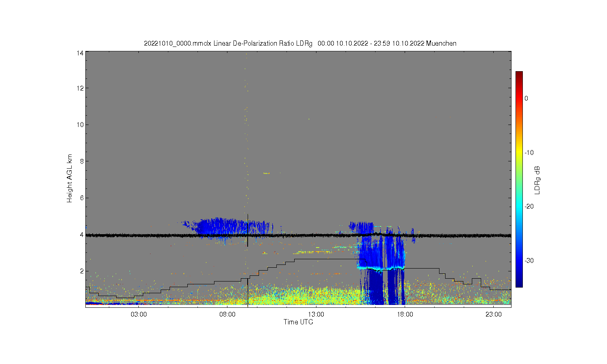Viewport: 607px width, 364px height.
Task: Click the 08:00 time tick label
Action: [x=227, y=314]
